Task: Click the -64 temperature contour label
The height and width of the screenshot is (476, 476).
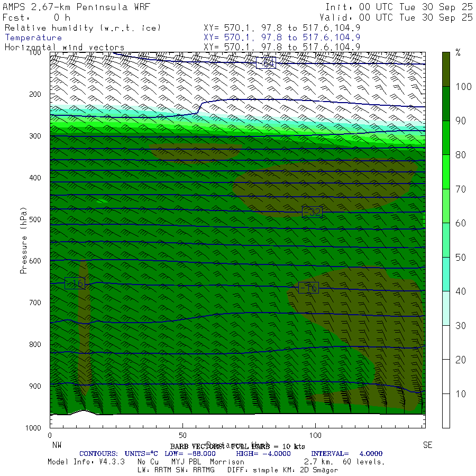Action: click(x=266, y=62)
